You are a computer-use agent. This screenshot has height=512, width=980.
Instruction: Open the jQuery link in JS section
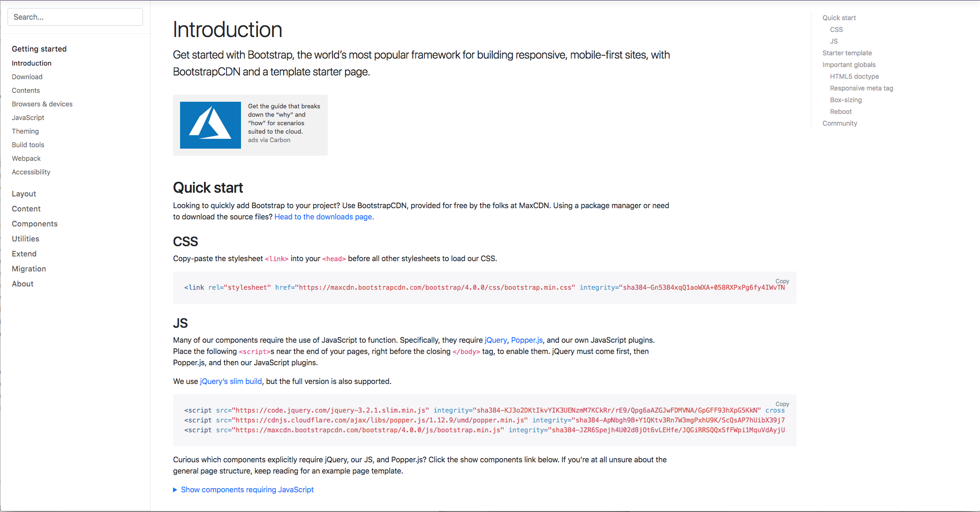[496, 340]
